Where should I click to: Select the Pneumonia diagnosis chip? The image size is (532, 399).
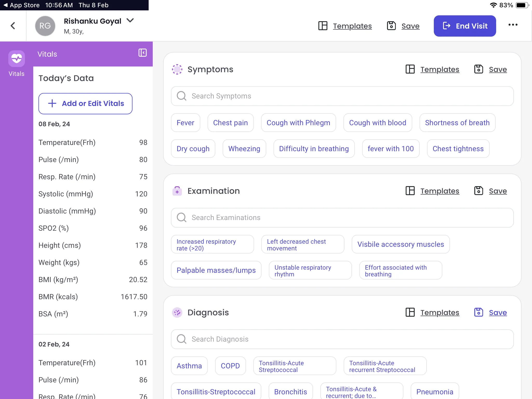[x=435, y=391]
